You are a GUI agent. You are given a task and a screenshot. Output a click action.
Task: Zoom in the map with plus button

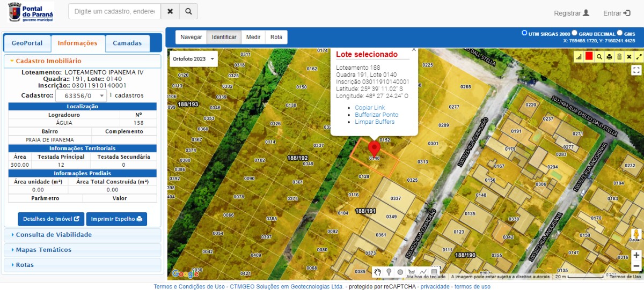pyautogui.click(x=636, y=255)
